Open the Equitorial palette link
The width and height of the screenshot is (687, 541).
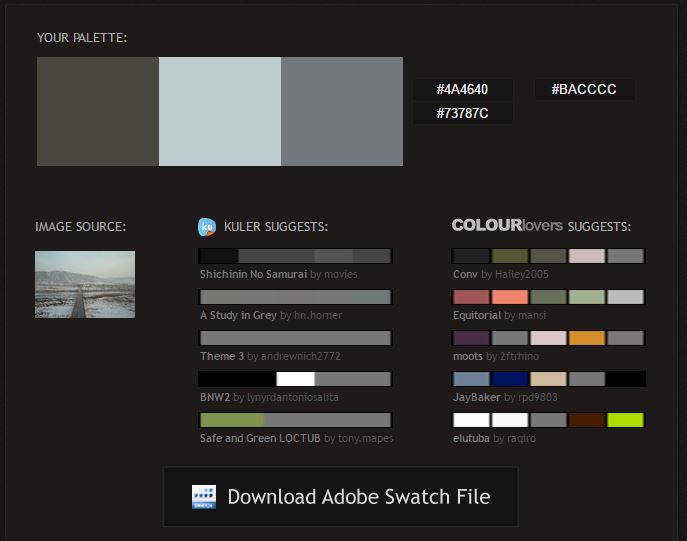pyautogui.click(x=477, y=315)
